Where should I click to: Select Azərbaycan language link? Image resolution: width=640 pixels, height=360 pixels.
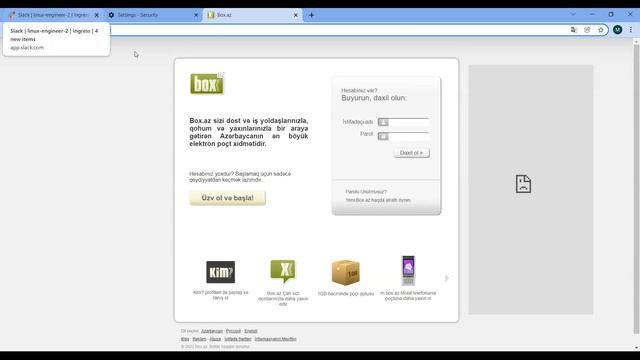[x=212, y=331]
